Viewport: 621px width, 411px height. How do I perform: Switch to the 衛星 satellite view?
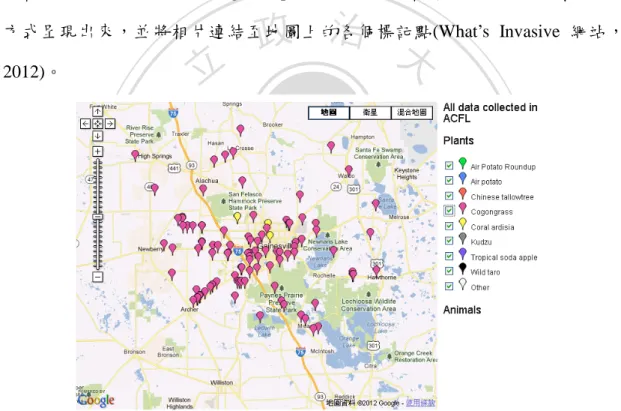pos(370,112)
